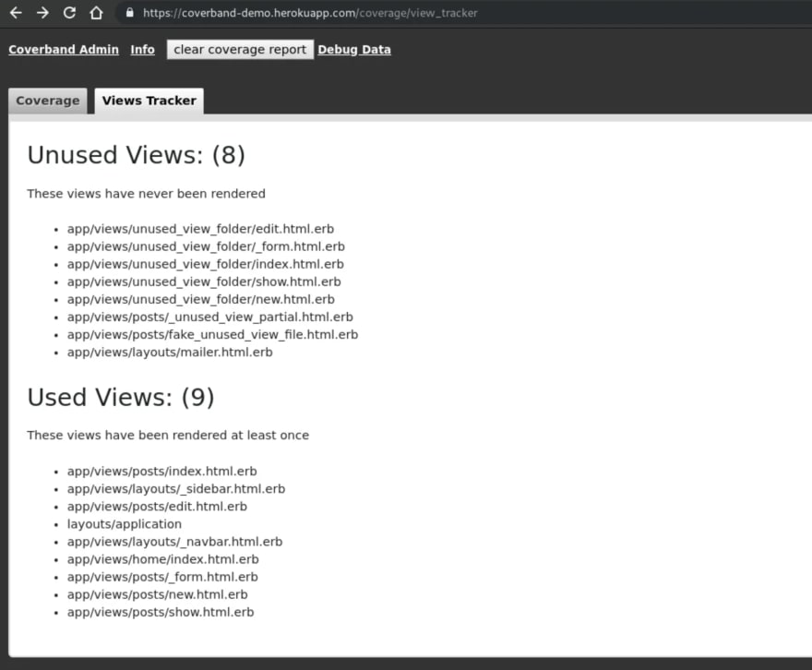Click the Unused Views: (8) heading

(x=137, y=155)
